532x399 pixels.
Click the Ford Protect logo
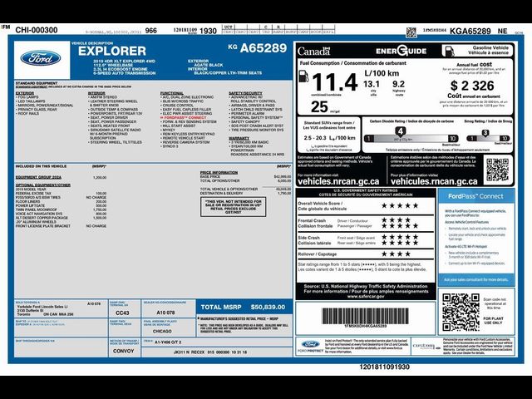(x=310, y=346)
